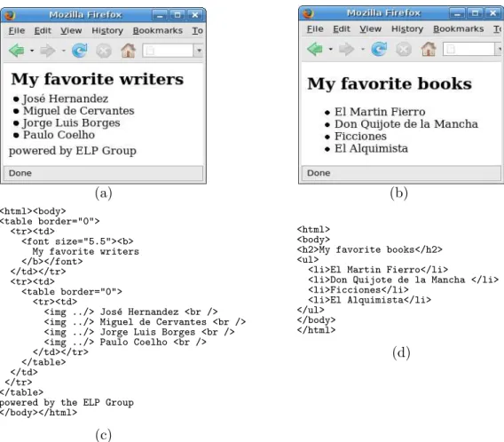Image resolution: width=504 pixels, height=442 pixels.
Task: Open Back history dropdown in books window
Action: tap(330, 50)
